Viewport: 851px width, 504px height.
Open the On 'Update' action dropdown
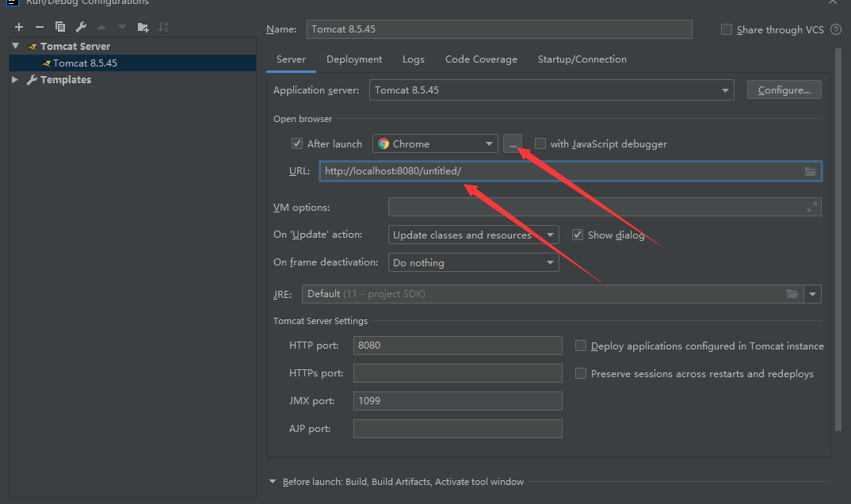point(473,235)
